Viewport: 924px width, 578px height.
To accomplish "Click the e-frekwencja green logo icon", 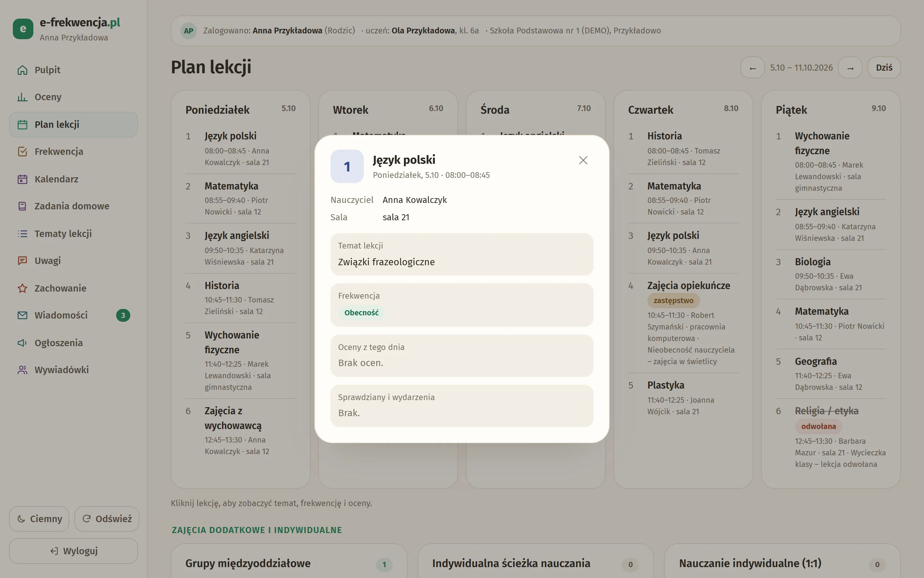I will pos(23,29).
